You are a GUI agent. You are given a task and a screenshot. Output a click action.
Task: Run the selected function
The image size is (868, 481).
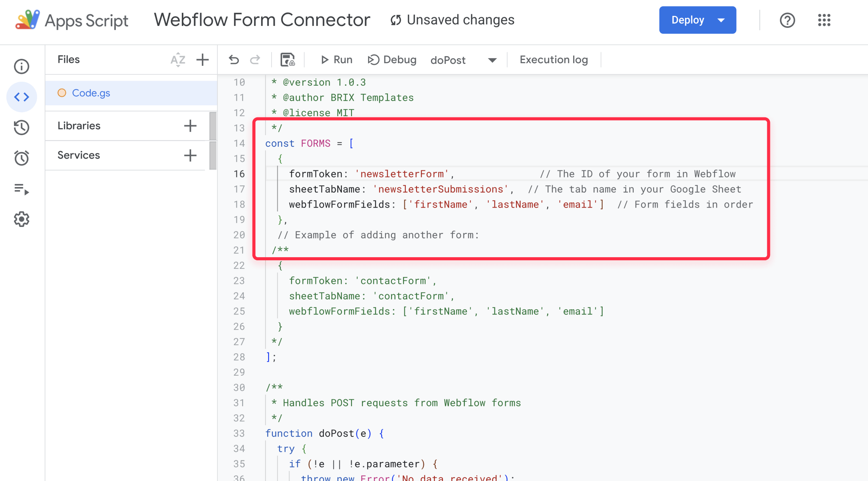(x=337, y=60)
